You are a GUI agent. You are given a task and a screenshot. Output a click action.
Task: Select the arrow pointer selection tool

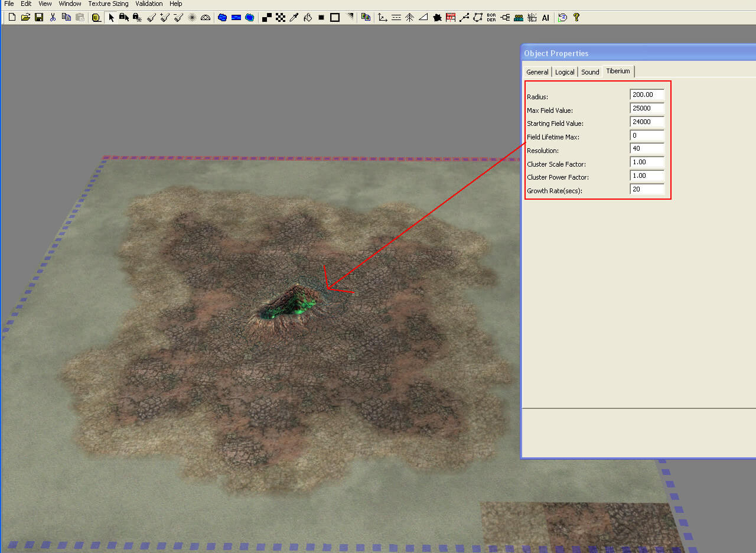tap(111, 18)
